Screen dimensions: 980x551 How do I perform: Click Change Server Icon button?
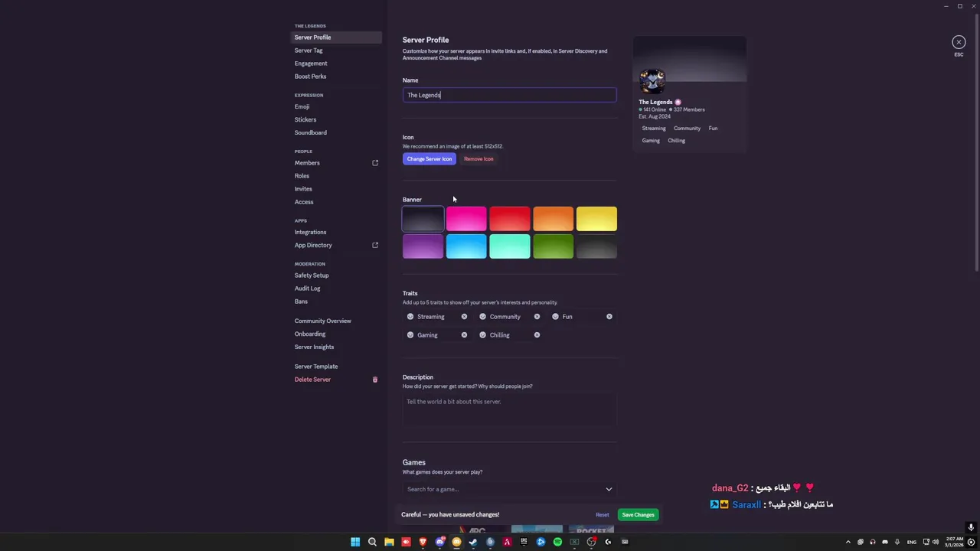(x=430, y=159)
